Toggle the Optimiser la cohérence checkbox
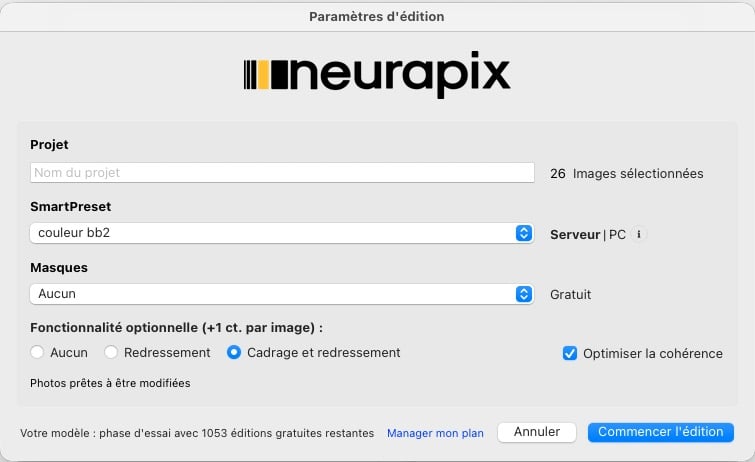This screenshot has width=755, height=462. click(x=570, y=353)
